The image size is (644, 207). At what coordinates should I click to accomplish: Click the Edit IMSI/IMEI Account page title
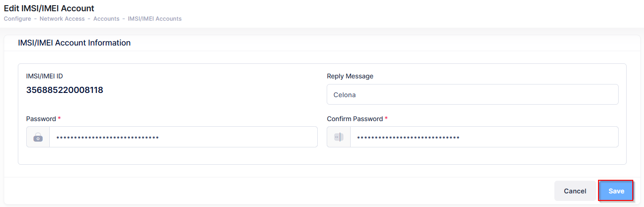coord(49,8)
